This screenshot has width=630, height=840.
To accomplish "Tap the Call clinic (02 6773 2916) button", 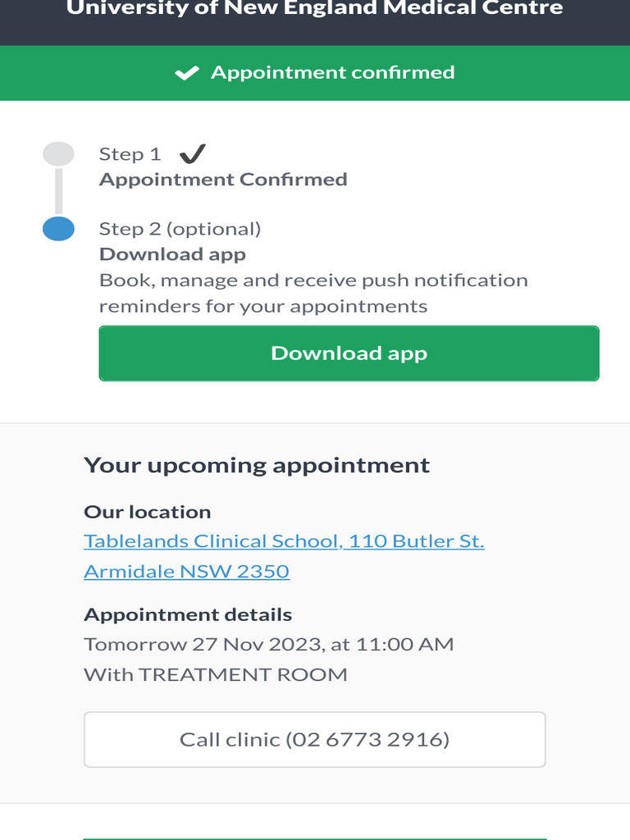I will coord(314,739).
